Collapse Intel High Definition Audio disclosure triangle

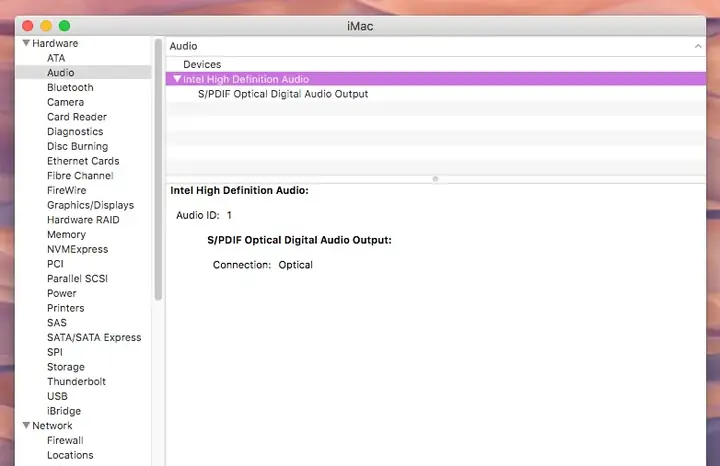coord(177,79)
